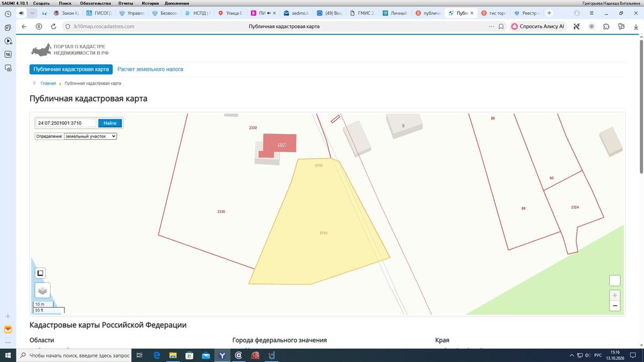Expand the tab list chevron at top-left

pos(33,13)
